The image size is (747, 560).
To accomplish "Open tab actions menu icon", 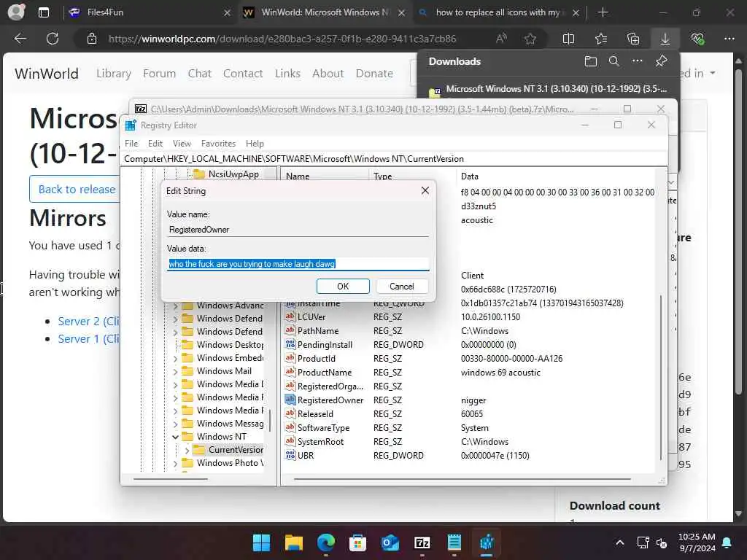I will 43,12.
